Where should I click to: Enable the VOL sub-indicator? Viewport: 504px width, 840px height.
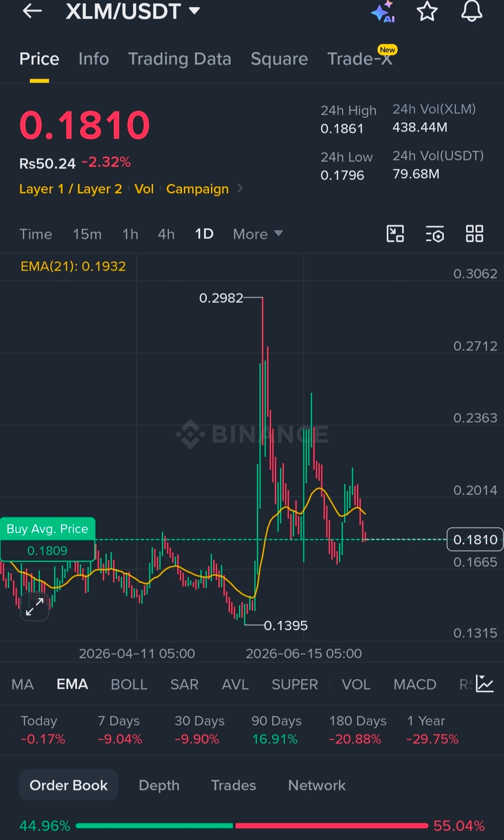coord(356,684)
